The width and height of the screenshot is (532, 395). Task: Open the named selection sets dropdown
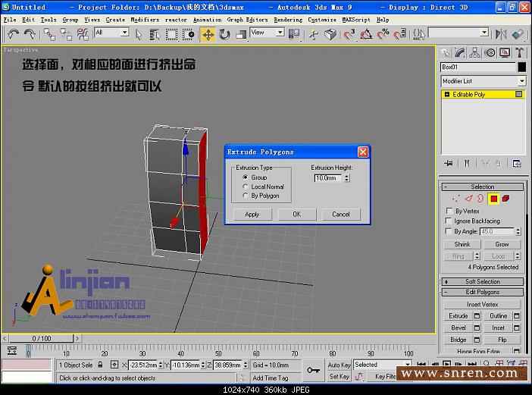tap(484, 33)
